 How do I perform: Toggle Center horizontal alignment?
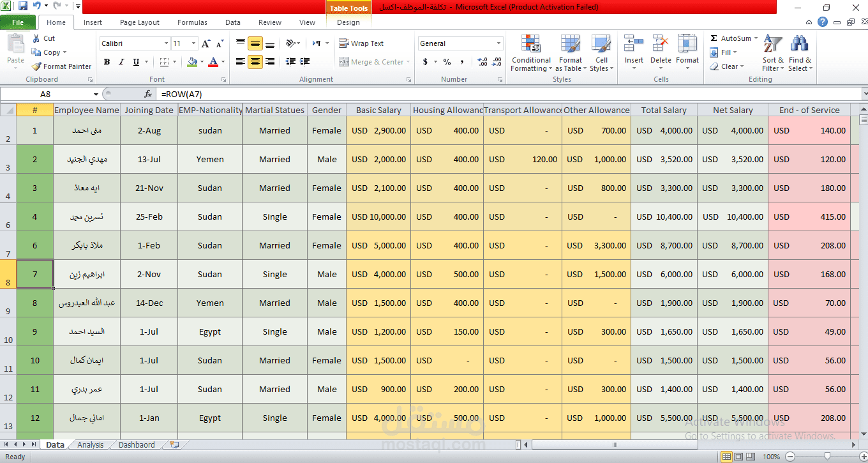tap(255, 62)
